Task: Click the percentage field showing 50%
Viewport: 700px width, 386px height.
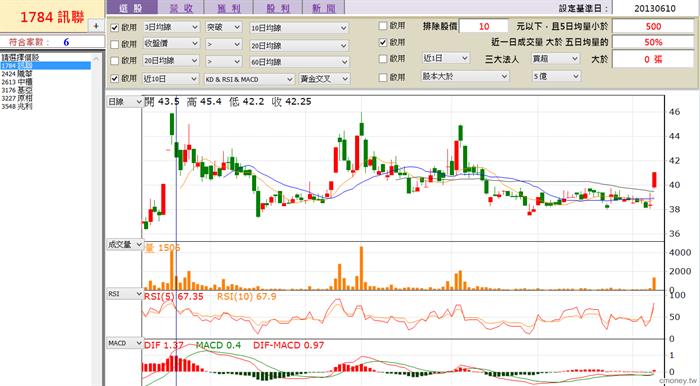Action: (x=653, y=42)
